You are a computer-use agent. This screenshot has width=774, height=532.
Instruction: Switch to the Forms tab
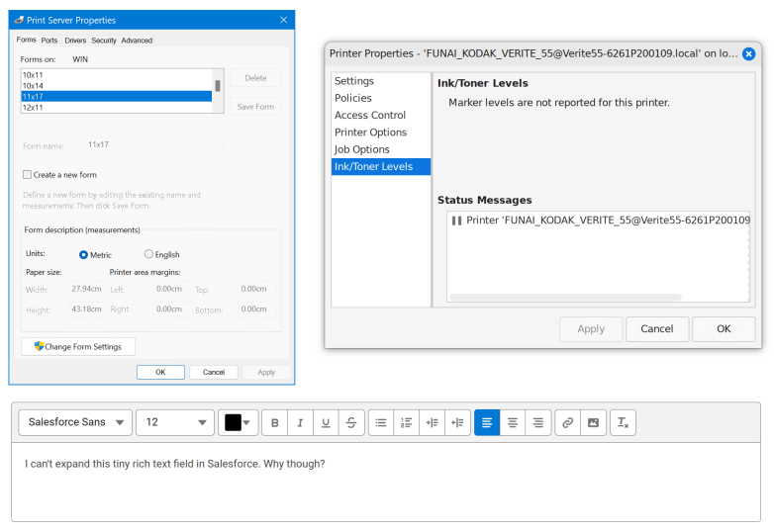click(x=26, y=40)
